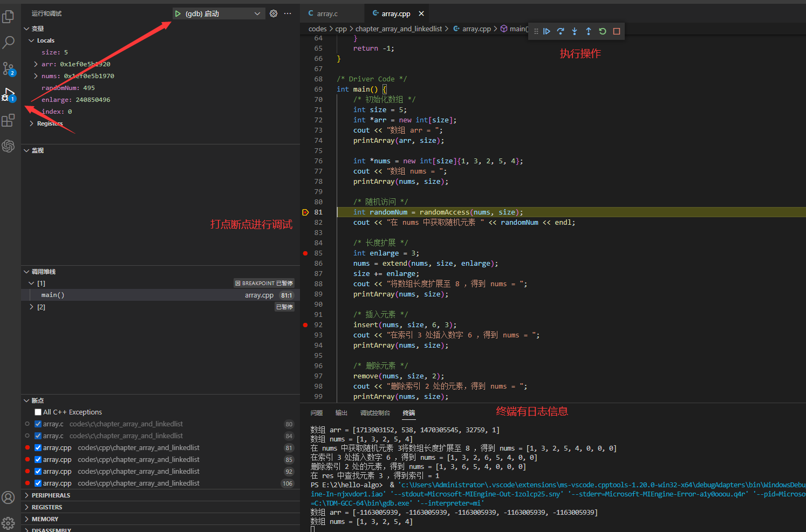The image size is (806, 532).
Task: Open the (gdb) launch configuration dropdown
Action: 218,13
